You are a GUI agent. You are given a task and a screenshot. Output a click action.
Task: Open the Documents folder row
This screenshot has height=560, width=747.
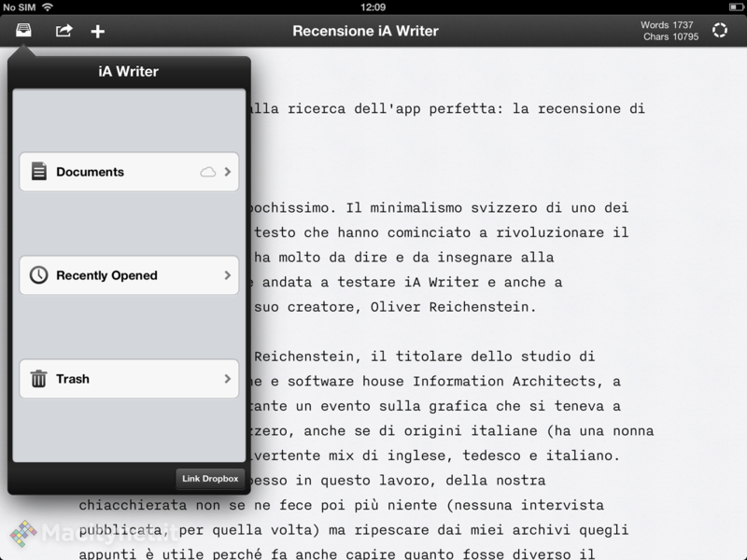[x=129, y=172]
